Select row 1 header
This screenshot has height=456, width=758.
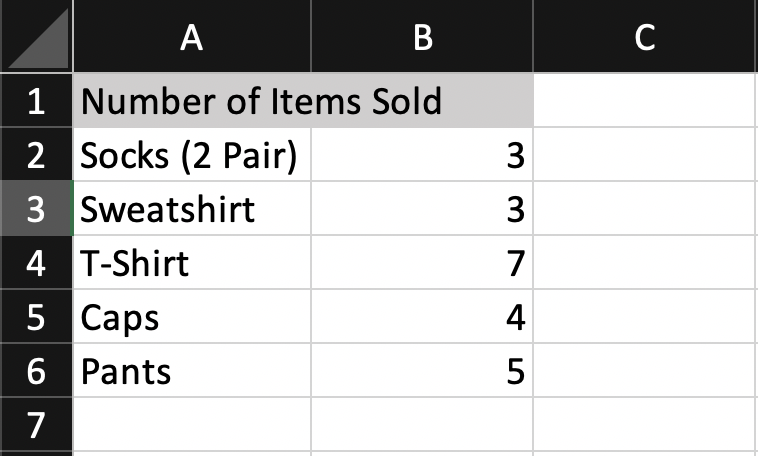pos(36,101)
